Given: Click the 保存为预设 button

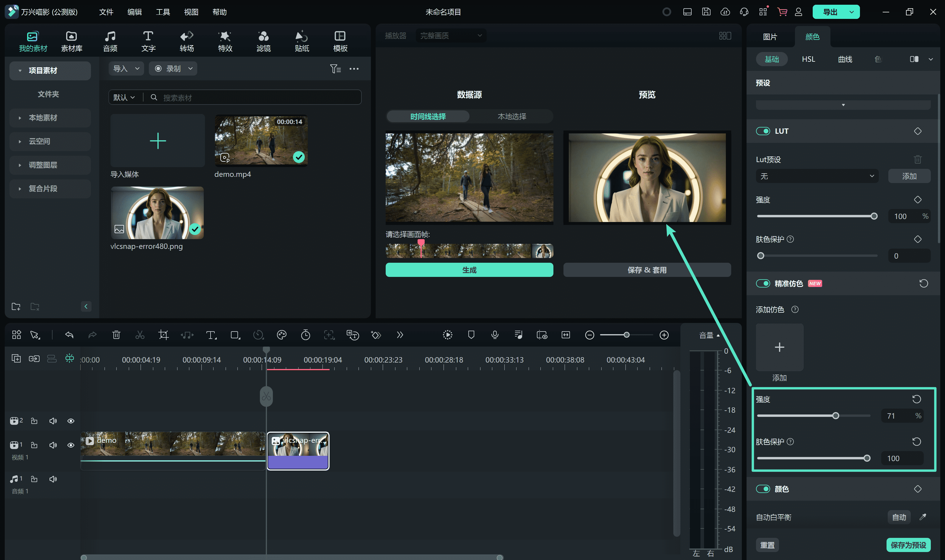Looking at the screenshot, I should (x=908, y=545).
